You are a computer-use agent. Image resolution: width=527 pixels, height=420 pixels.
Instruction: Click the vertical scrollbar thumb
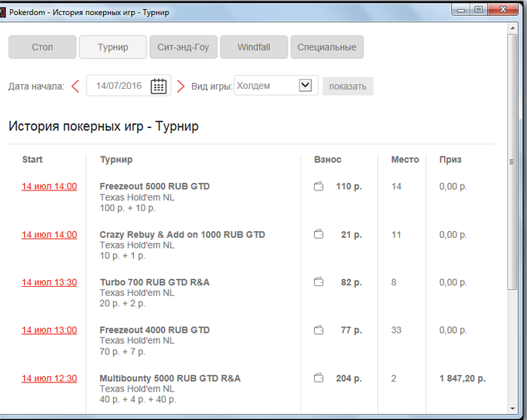tap(512, 162)
